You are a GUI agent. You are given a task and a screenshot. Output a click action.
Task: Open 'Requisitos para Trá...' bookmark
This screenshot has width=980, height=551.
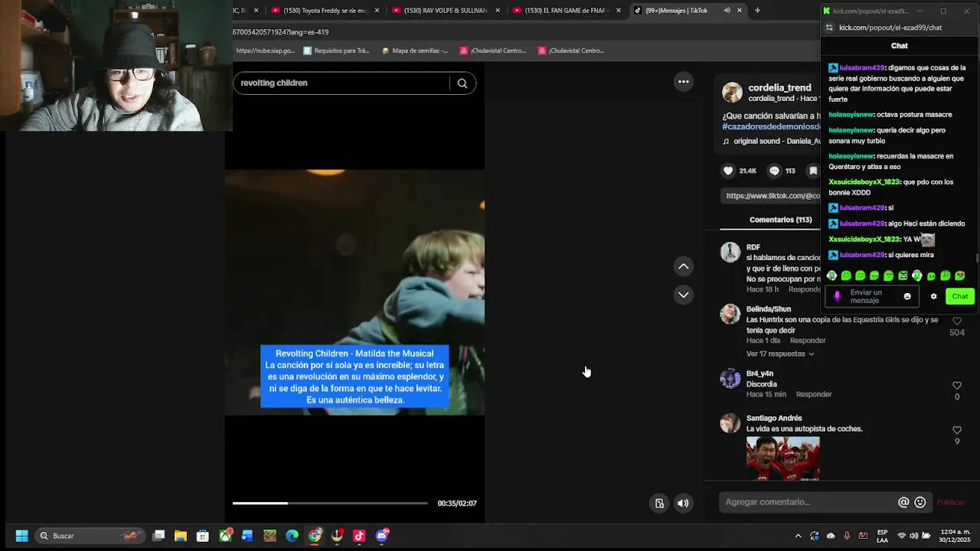(x=337, y=51)
